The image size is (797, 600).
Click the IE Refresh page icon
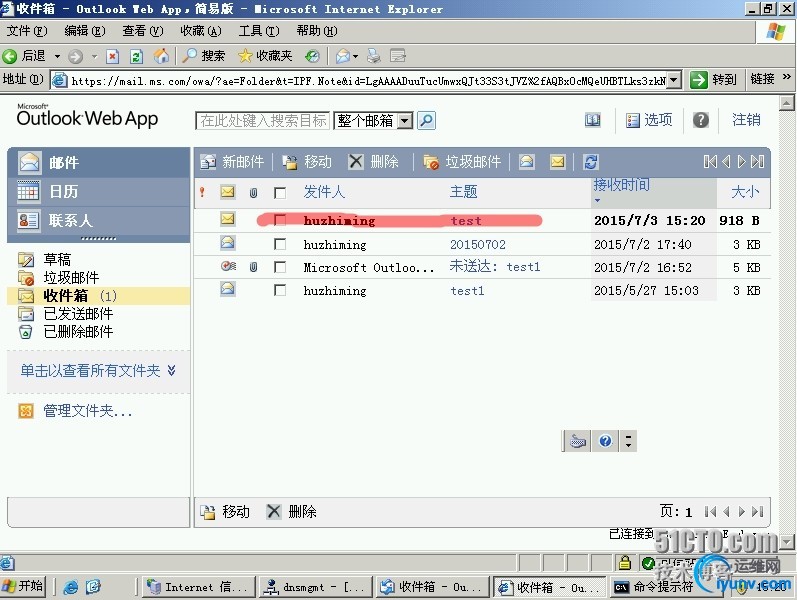pos(136,56)
